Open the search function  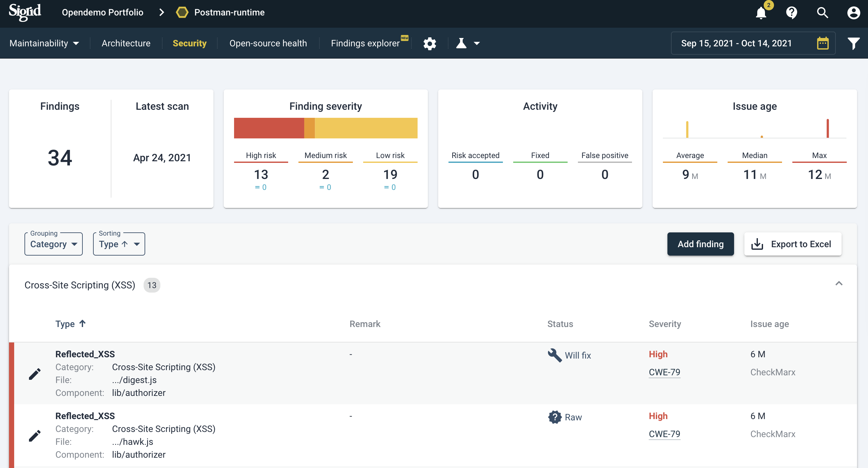pyautogui.click(x=822, y=13)
